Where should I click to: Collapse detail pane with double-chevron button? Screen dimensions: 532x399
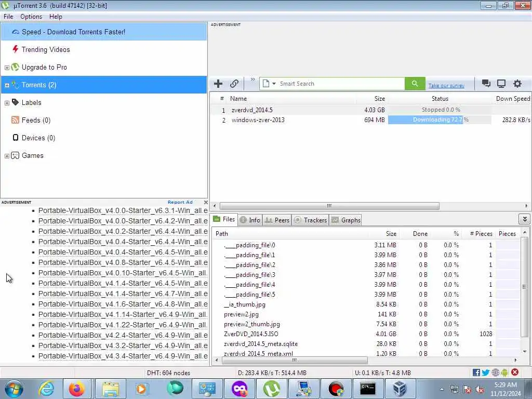tap(525, 220)
